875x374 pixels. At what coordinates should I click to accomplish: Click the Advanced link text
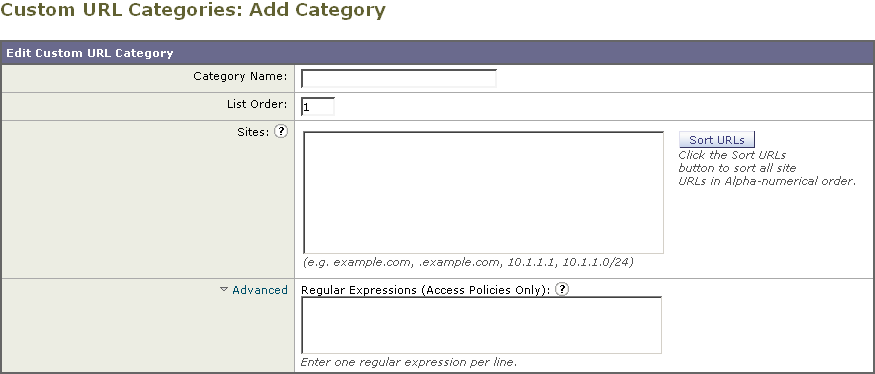click(260, 290)
